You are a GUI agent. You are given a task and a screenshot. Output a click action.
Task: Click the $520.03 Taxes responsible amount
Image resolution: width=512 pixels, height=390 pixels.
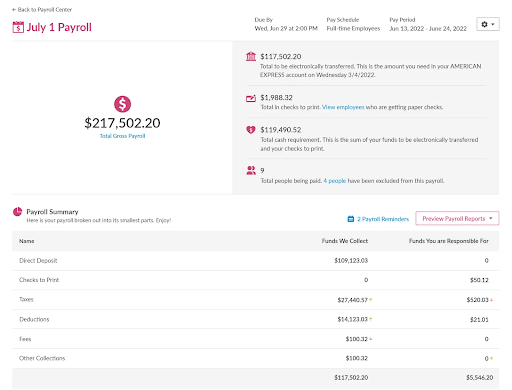tap(477, 300)
